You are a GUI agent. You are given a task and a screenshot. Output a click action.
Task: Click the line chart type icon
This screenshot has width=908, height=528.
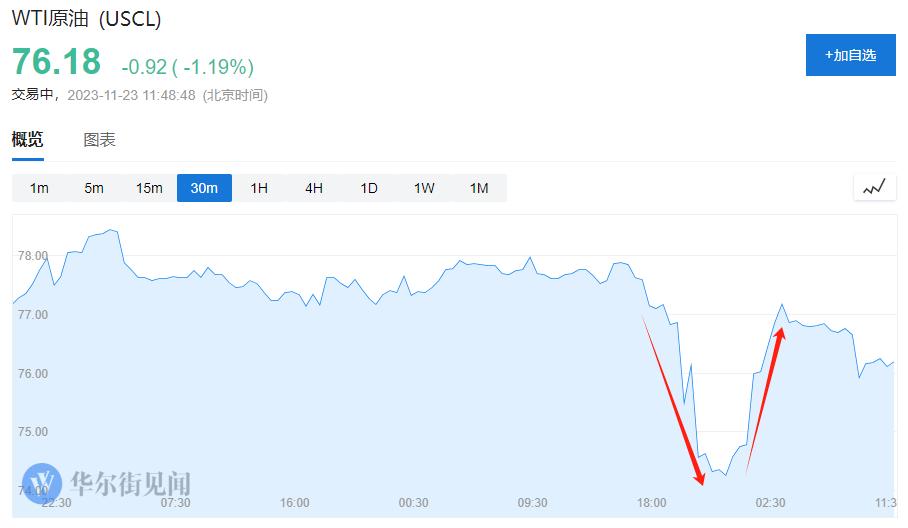(x=874, y=188)
